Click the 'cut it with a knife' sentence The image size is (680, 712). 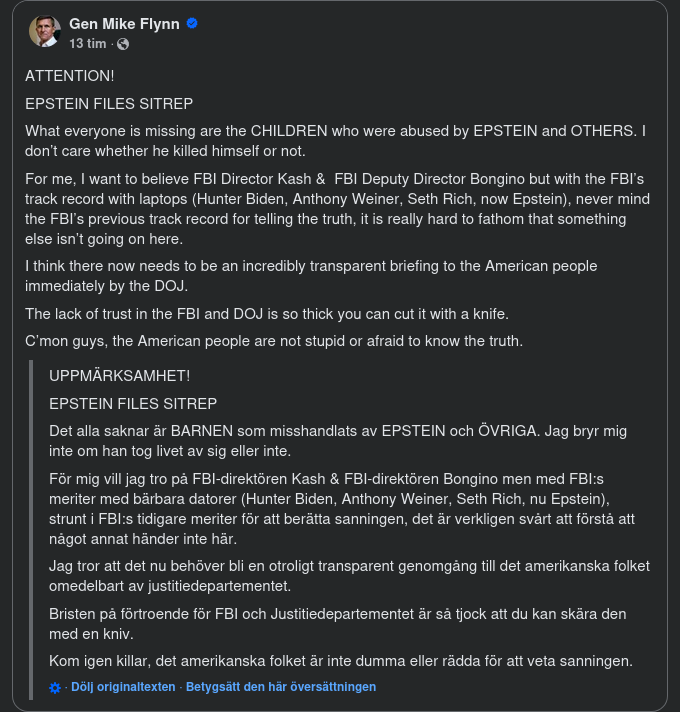(x=266, y=313)
